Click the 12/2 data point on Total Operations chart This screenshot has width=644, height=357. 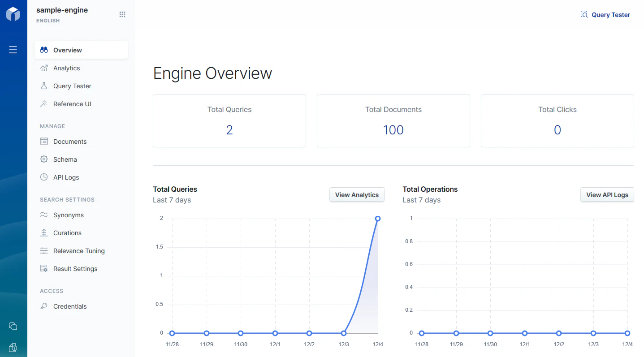point(559,333)
